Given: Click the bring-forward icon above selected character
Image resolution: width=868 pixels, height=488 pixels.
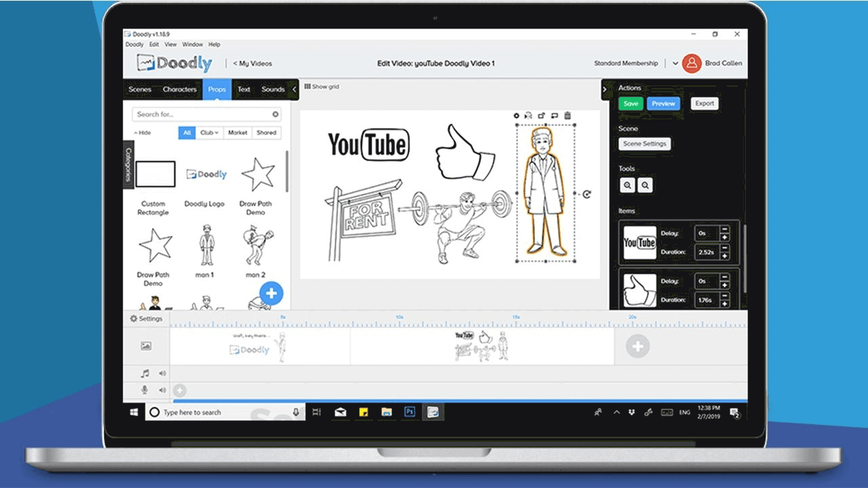Looking at the screenshot, I should (541, 116).
